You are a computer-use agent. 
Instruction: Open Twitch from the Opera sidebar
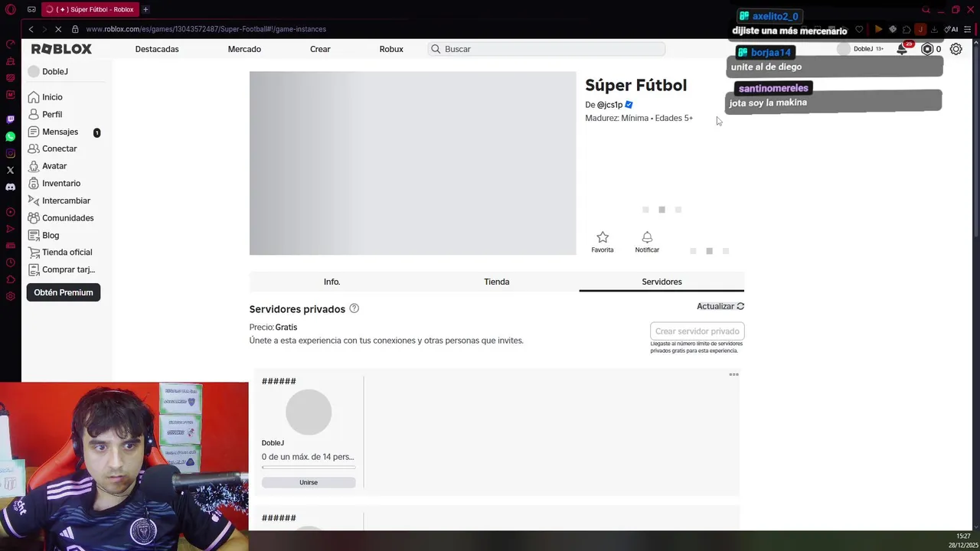pyautogui.click(x=10, y=119)
